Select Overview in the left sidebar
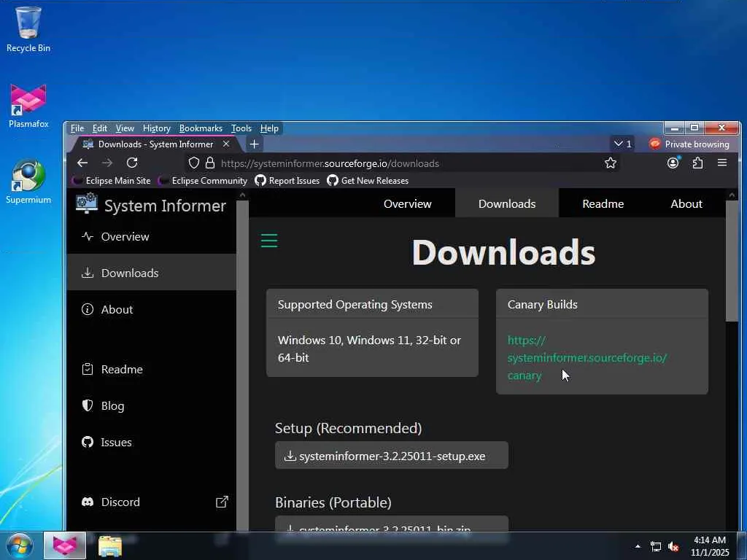Screen dimensions: 747x560 152,237
